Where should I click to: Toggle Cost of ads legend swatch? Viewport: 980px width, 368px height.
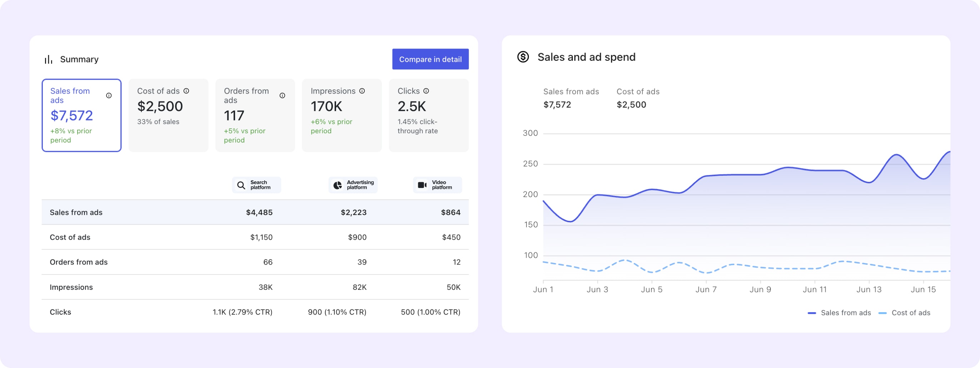pos(882,313)
